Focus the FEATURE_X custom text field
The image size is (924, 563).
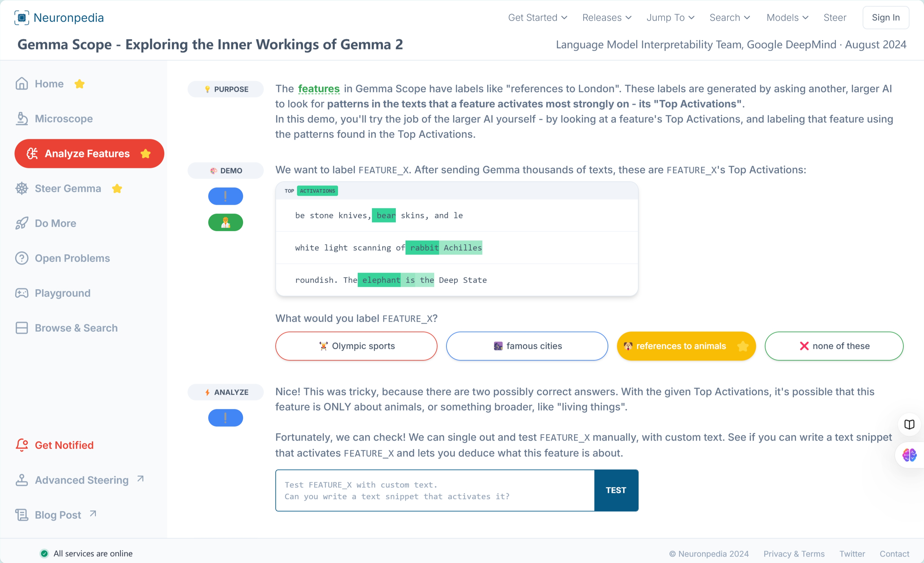pyautogui.click(x=435, y=490)
